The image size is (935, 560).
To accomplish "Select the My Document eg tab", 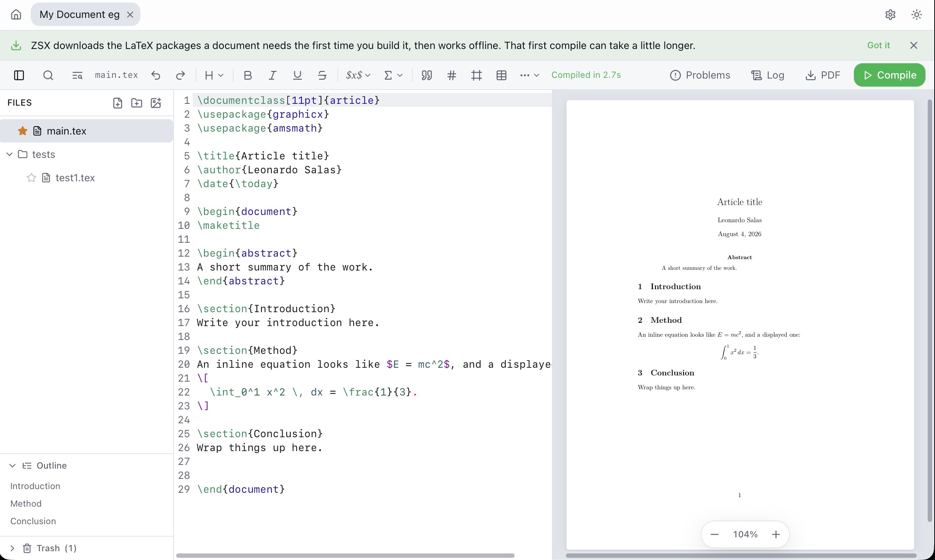I will (x=79, y=14).
